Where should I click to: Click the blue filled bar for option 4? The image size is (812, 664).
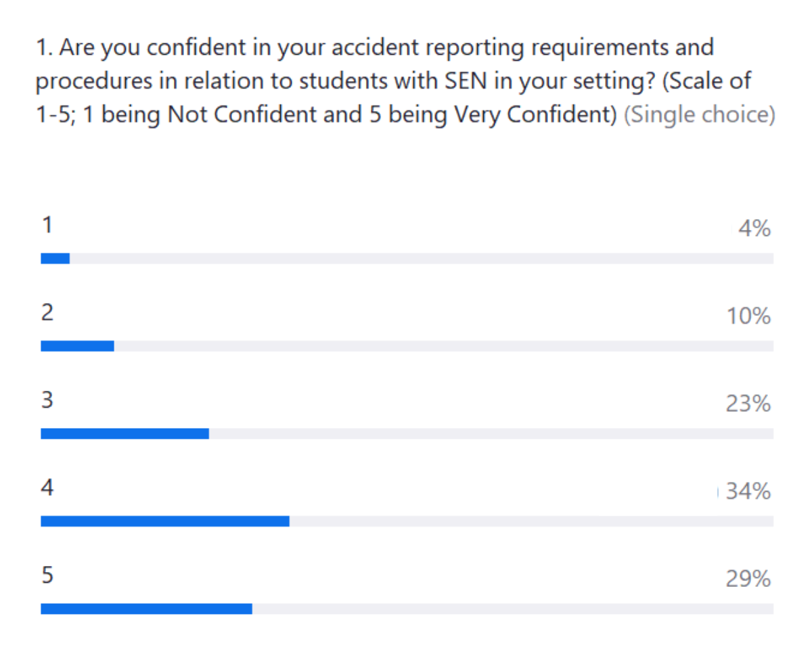coord(165,521)
